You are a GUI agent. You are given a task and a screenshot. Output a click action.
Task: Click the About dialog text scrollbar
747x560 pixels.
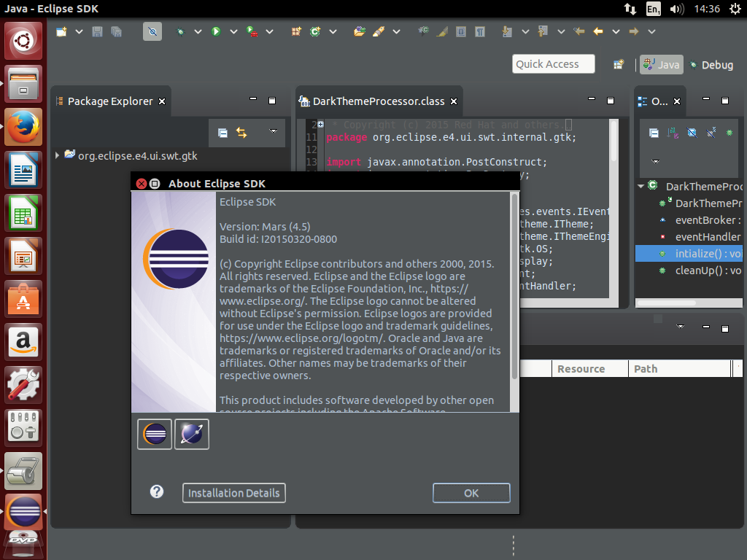[x=514, y=287]
